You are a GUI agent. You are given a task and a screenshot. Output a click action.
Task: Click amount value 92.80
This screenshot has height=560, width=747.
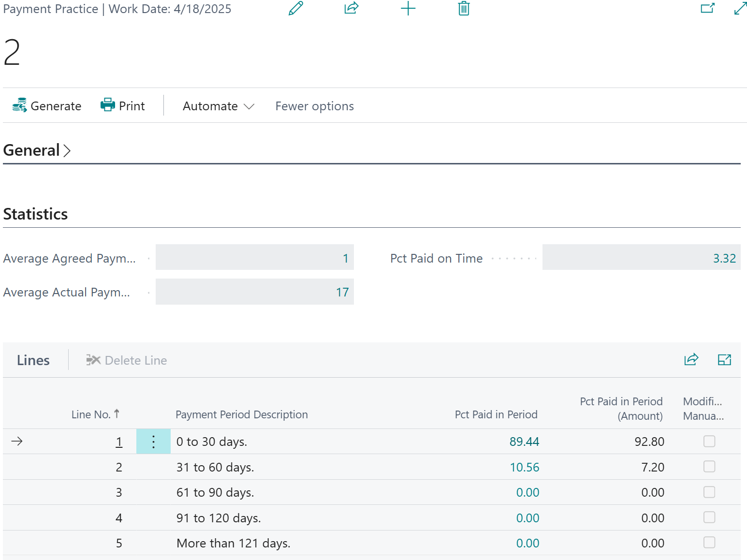point(649,442)
